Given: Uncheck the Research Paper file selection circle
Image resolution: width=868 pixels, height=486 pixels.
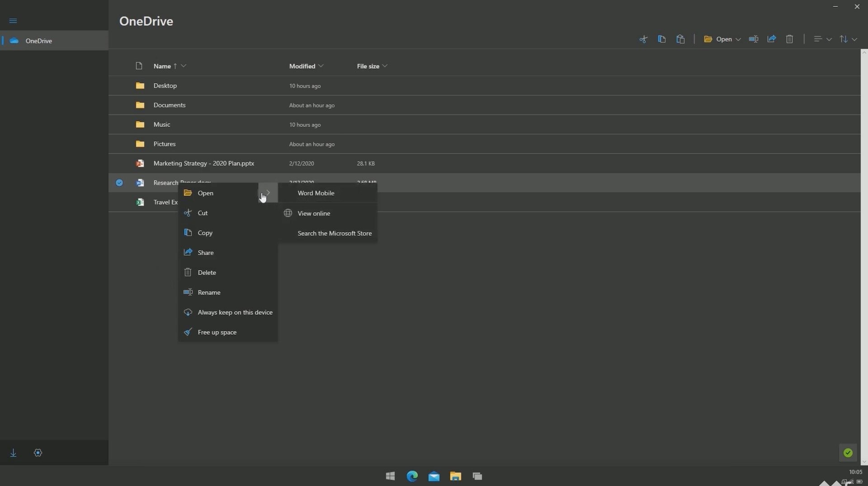Looking at the screenshot, I should (x=119, y=183).
